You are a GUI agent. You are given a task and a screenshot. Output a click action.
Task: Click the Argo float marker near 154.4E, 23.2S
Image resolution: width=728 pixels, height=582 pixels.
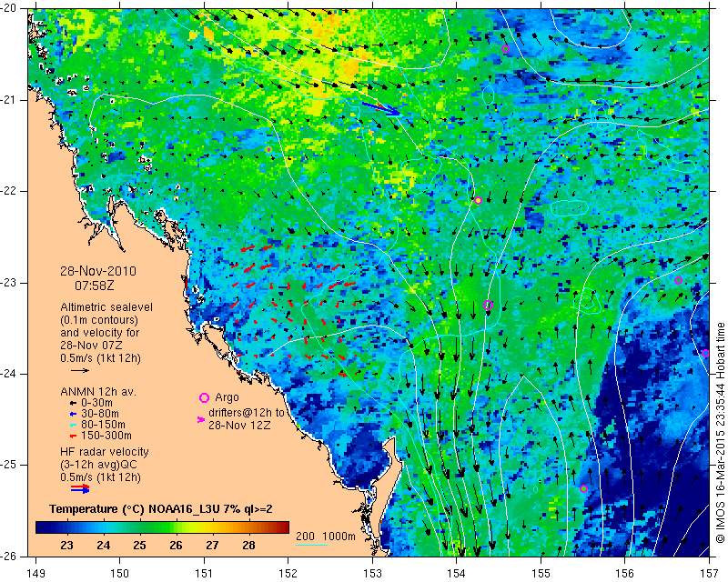(x=488, y=305)
